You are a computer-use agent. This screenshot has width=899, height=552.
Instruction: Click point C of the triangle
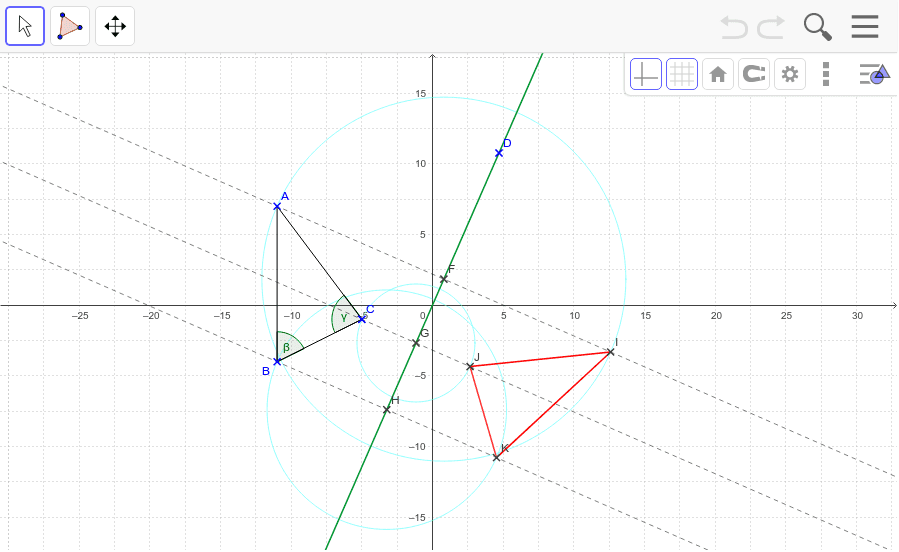(362, 319)
